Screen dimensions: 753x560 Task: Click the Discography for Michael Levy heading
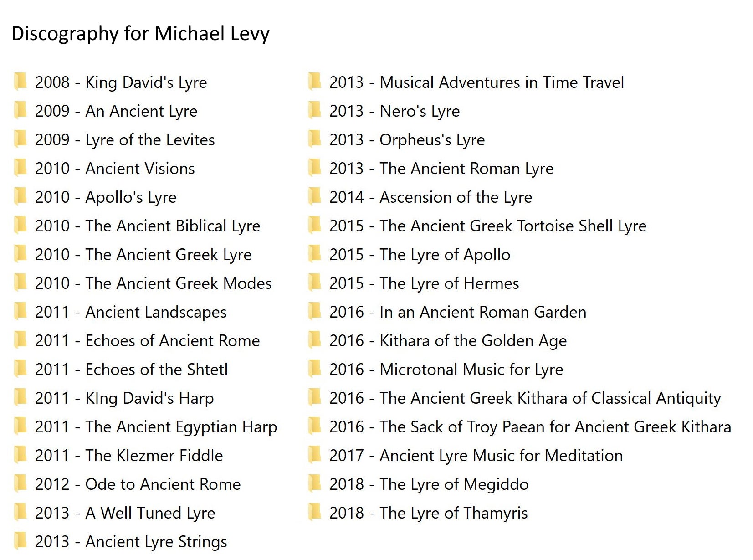coord(140,34)
